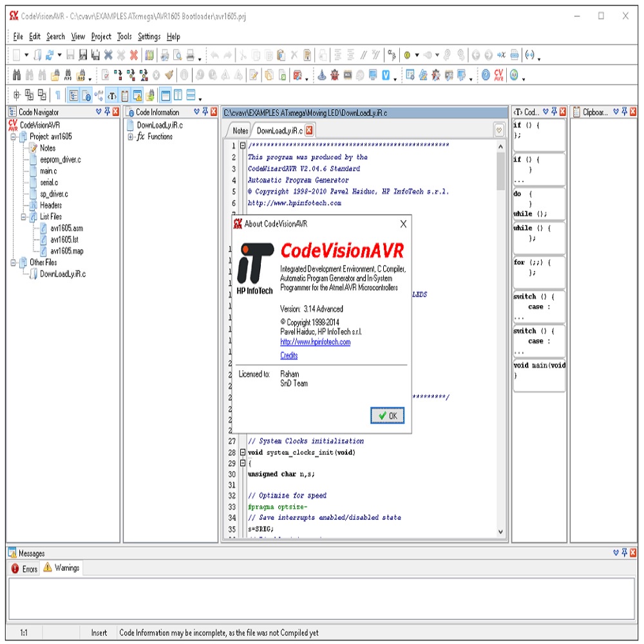
Task: Open the Search menu
Action: [55, 37]
